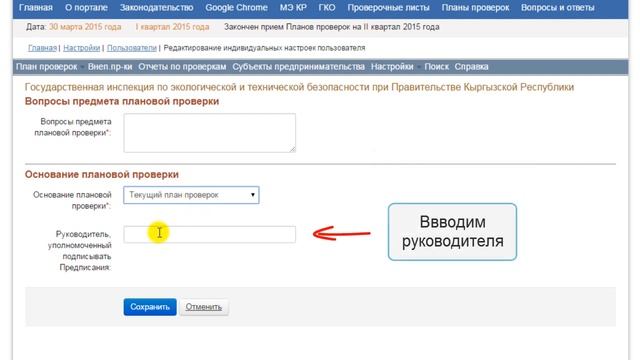Open the Планы проверок menu item
Screen dimensions: 640x360
476,8
